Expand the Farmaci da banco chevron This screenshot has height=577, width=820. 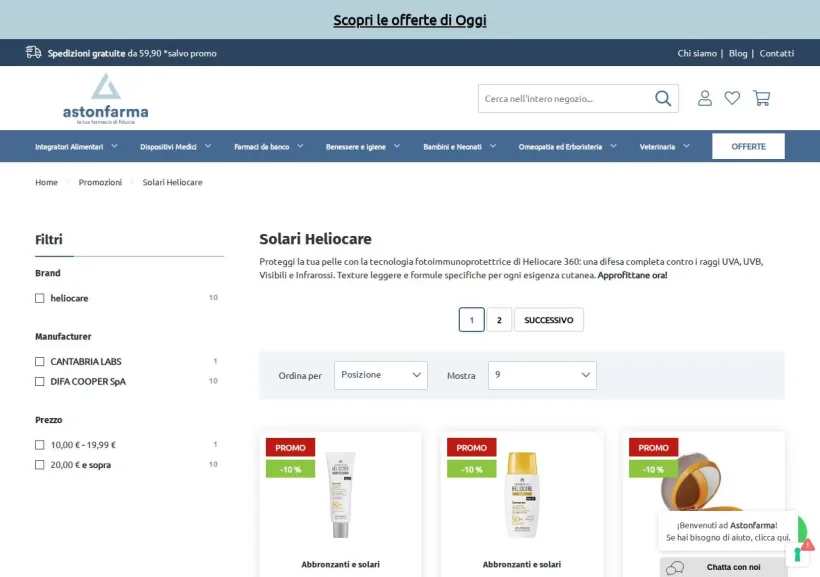click(300, 146)
